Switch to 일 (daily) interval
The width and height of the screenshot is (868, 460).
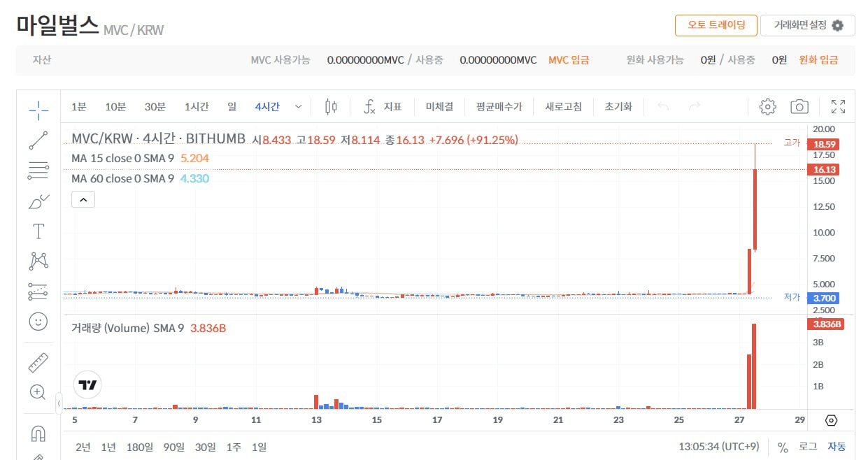point(232,107)
